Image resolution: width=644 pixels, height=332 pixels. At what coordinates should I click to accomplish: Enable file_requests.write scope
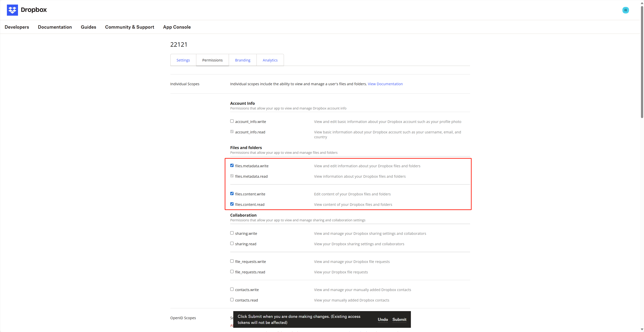232,261
